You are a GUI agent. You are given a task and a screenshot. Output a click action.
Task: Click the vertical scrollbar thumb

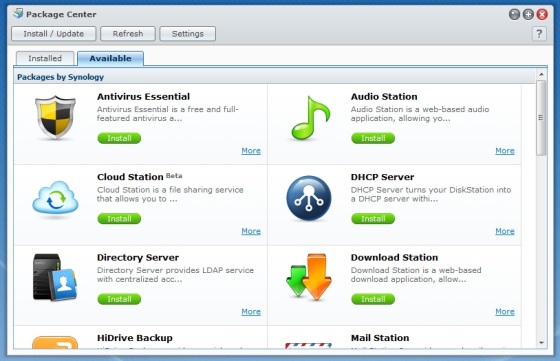coord(541,117)
